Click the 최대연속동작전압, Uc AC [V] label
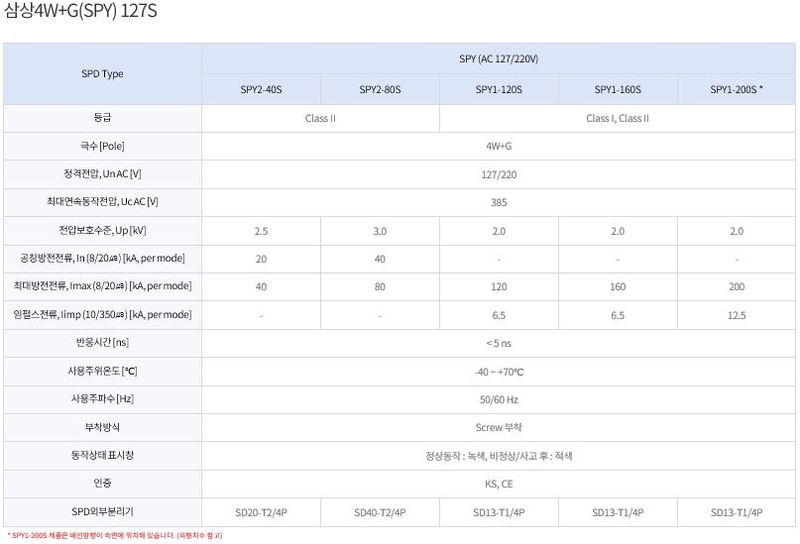The width and height of the screenshot is (800, 544). [x=103, y=202]
